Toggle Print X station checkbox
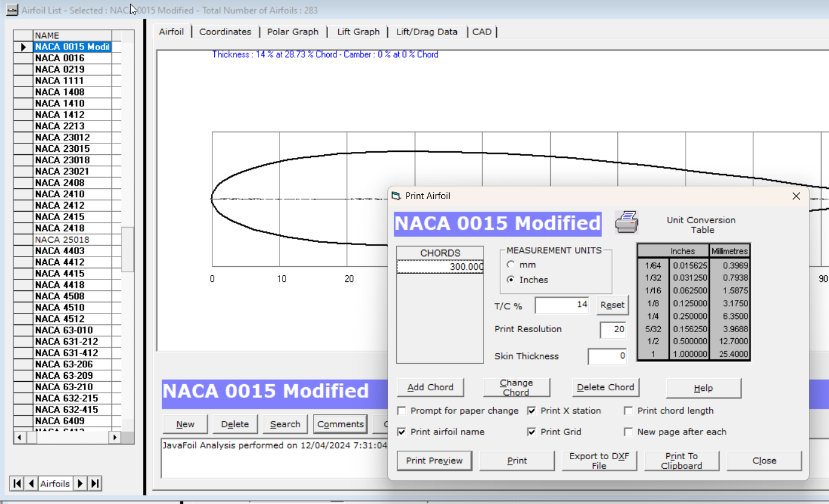Screen dimensions: 829x504 532,411
